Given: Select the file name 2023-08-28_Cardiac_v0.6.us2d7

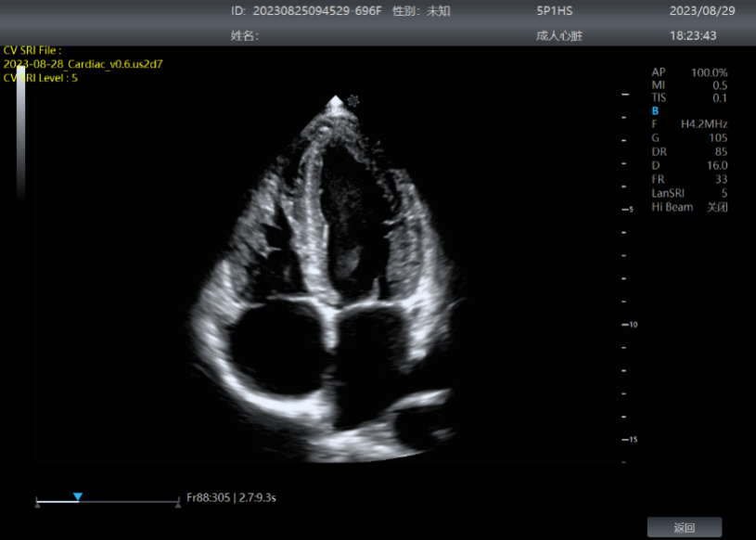Looking at the screenshot, I should [83, 64].
